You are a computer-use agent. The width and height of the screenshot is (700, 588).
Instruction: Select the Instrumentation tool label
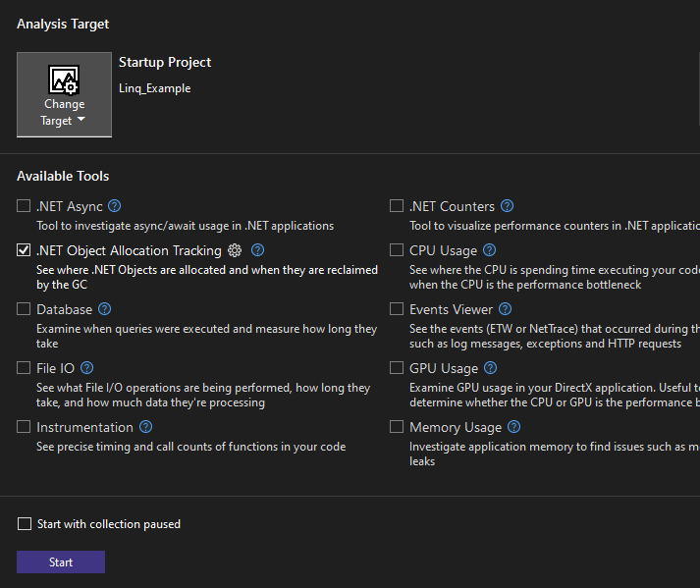pos(84,427)
